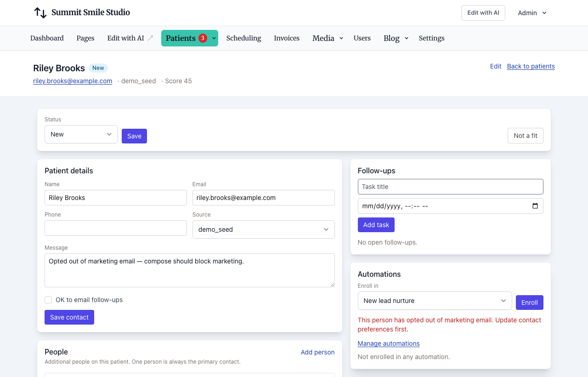Click the Add person link

(318, 352)
